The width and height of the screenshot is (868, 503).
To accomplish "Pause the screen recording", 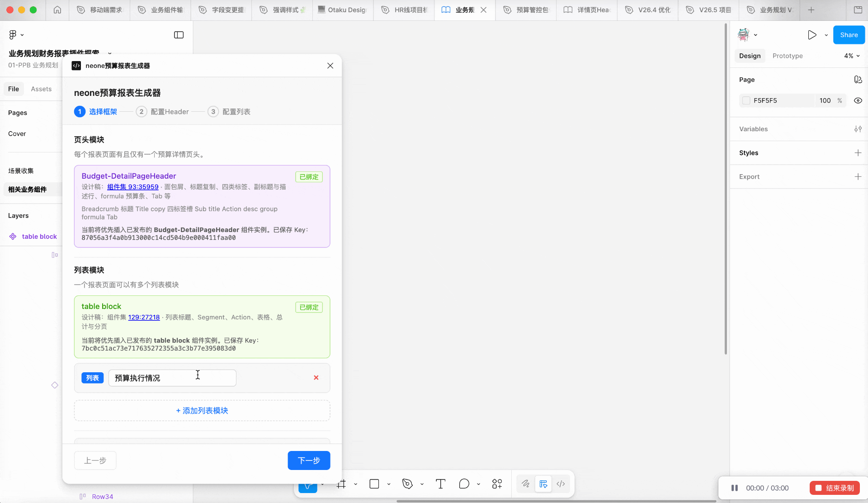I will (735, 488).
